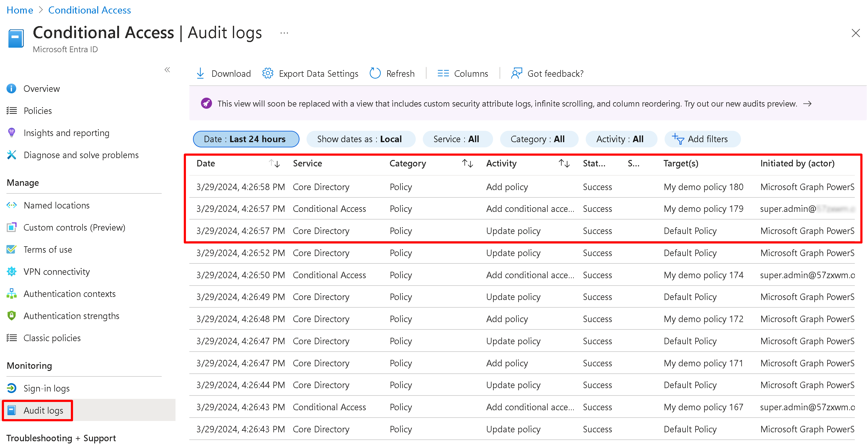Open the Service All filter pill

click(x=457, y=139)
